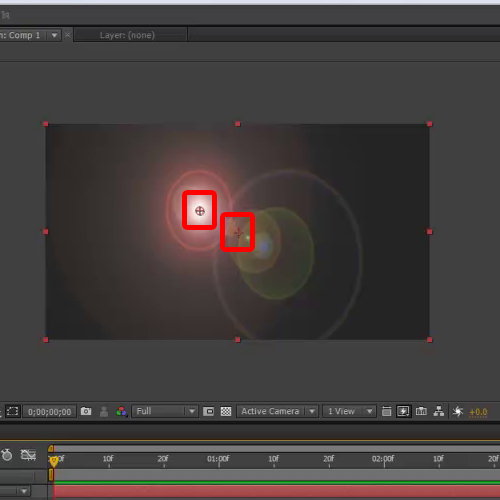The width and height of the screenshot is (500, 500).
Task: Open the Active Camera view dropdown
Action: click(x=277, y=411)
